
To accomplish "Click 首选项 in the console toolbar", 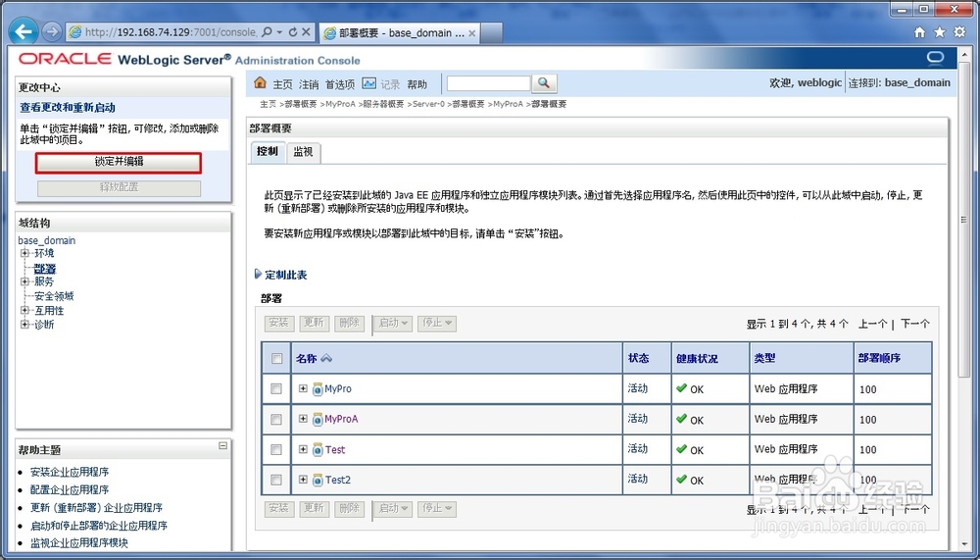I will pyautogui.click(x=340, y=83).
